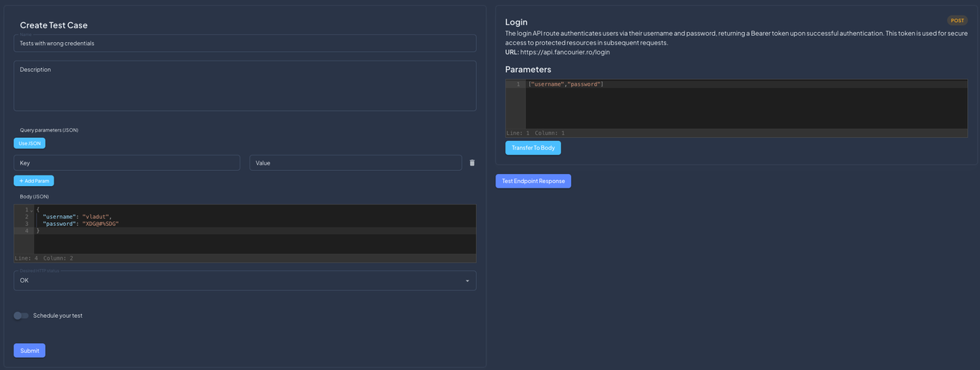Viewport: 980px width, 370px height.
Task: Click line number 3 in body editor gutter
Action: click(x=26, y=224)
